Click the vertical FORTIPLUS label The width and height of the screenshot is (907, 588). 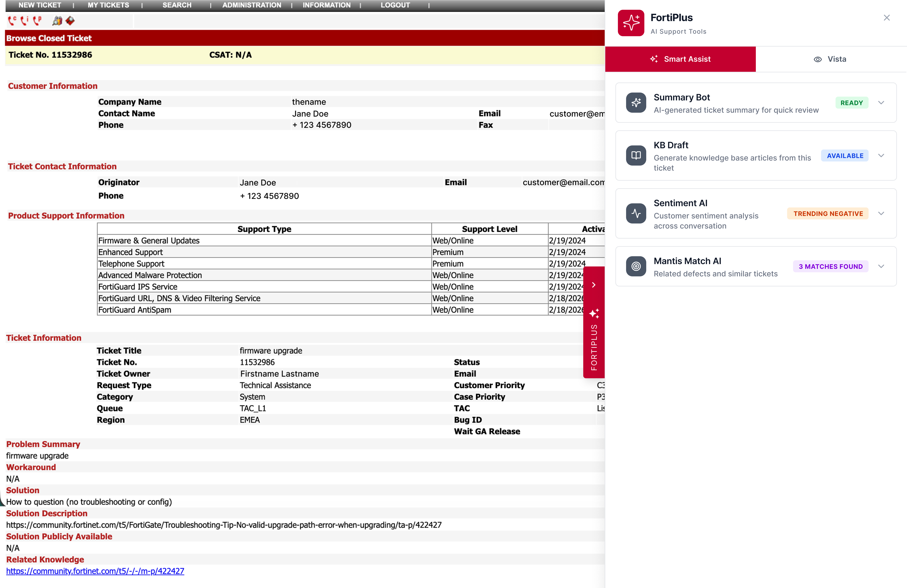coord(594,347)
